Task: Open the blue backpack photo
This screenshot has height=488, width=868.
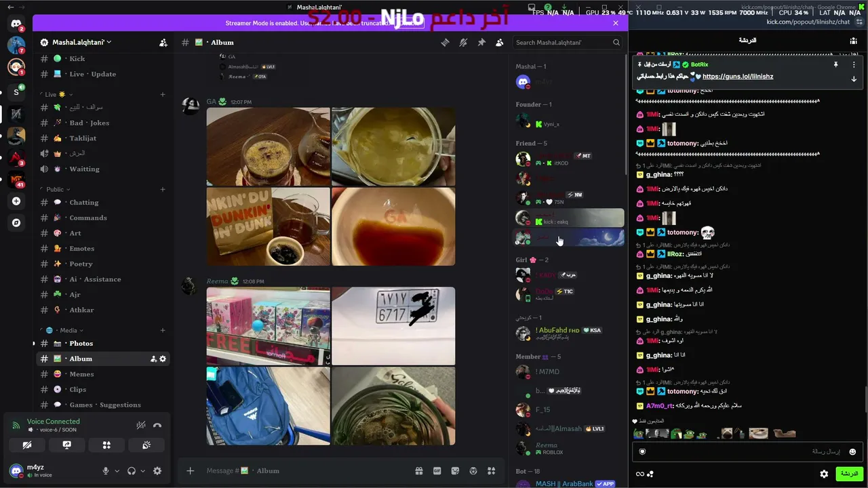Action: click(269, 406)
